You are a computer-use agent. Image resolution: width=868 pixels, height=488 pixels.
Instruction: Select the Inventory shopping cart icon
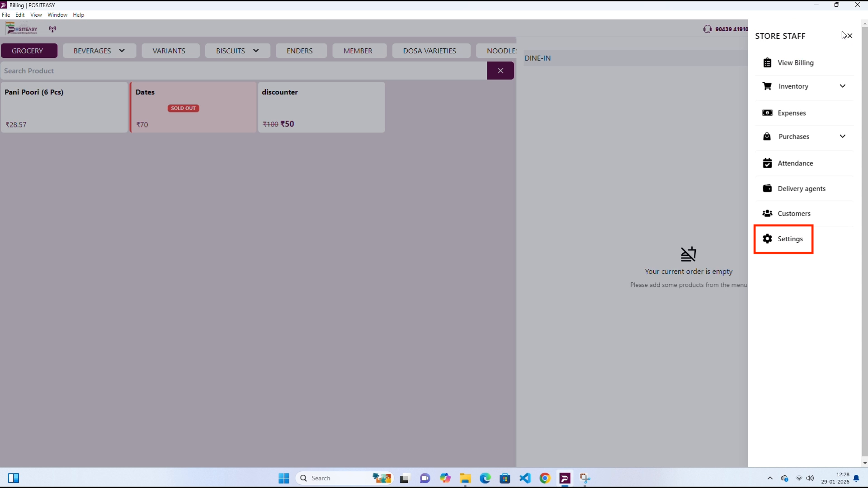point(768,86)
